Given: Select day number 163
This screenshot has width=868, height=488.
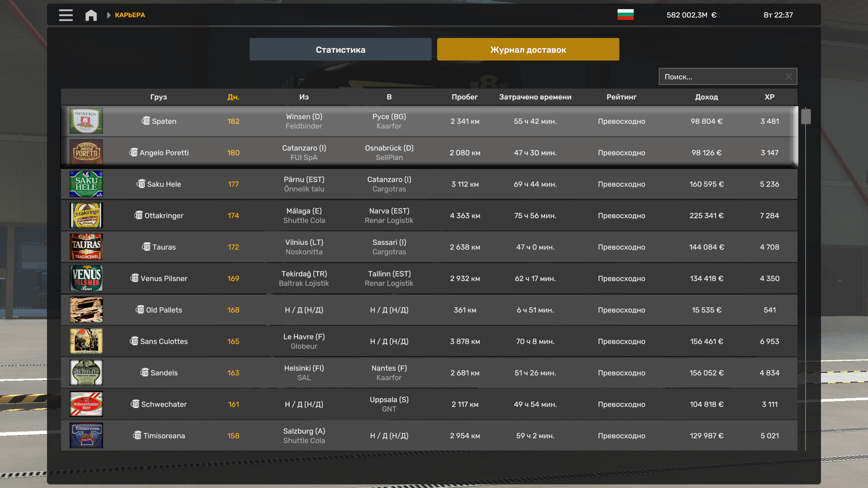Looking at the screenshot, I should click(233, 373).
